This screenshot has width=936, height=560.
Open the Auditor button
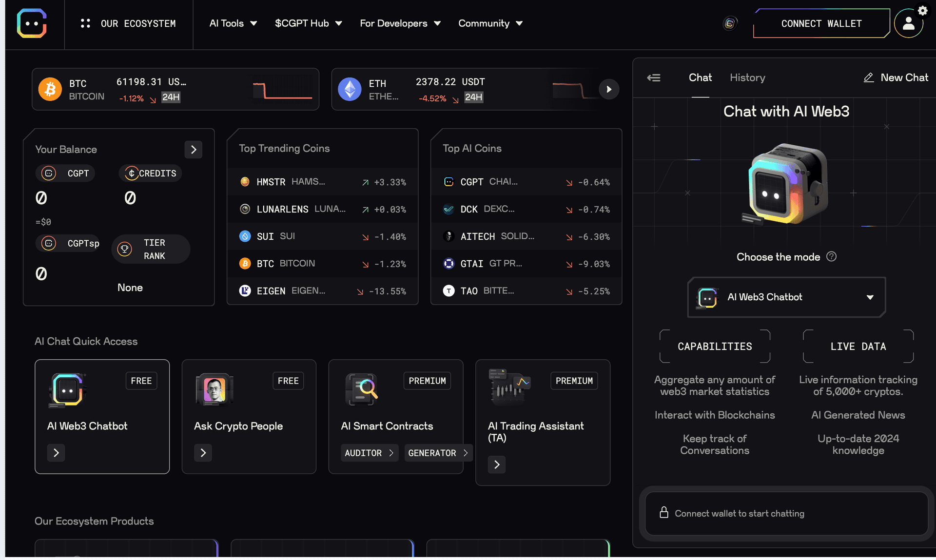(370, 453)
